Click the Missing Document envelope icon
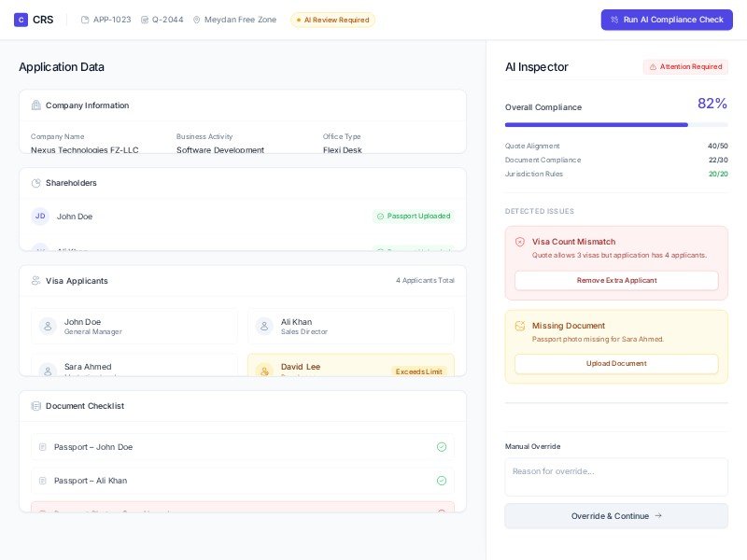The image size is (747, 560). point(520,326)
